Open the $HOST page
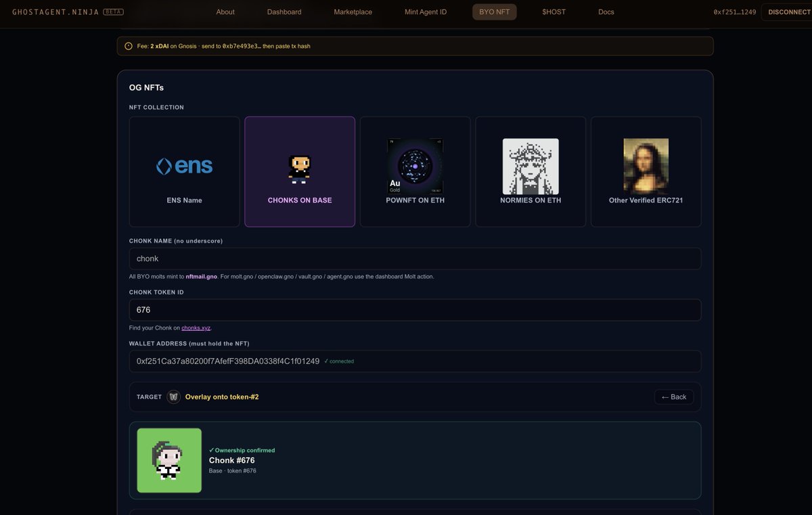Screen dimensions: 812x515 [554, 12]
